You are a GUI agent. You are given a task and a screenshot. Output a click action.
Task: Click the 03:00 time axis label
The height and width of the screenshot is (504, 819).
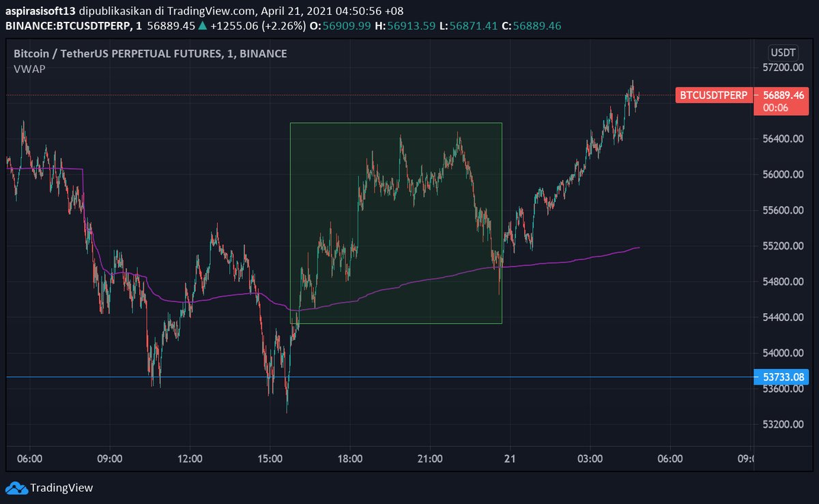pos(590,458)
